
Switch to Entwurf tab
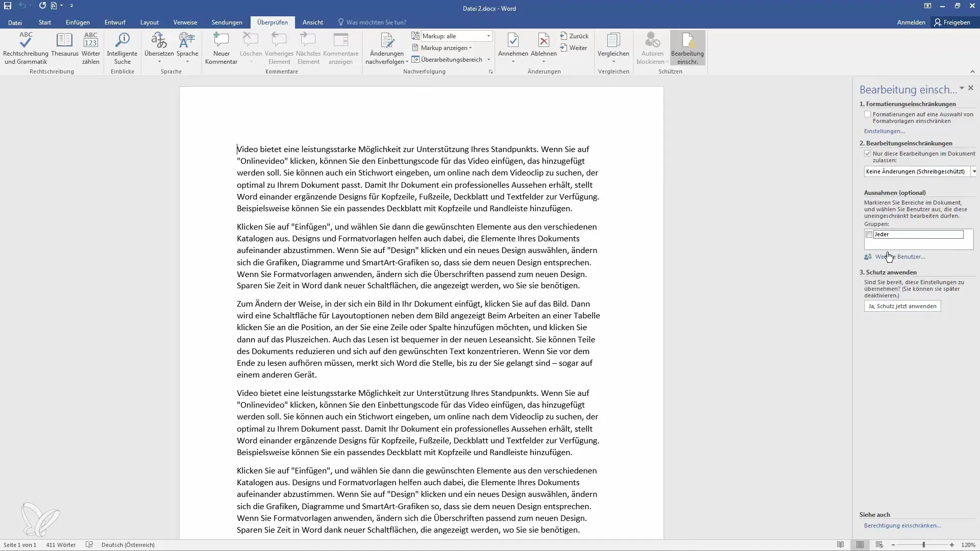[115, 22]
